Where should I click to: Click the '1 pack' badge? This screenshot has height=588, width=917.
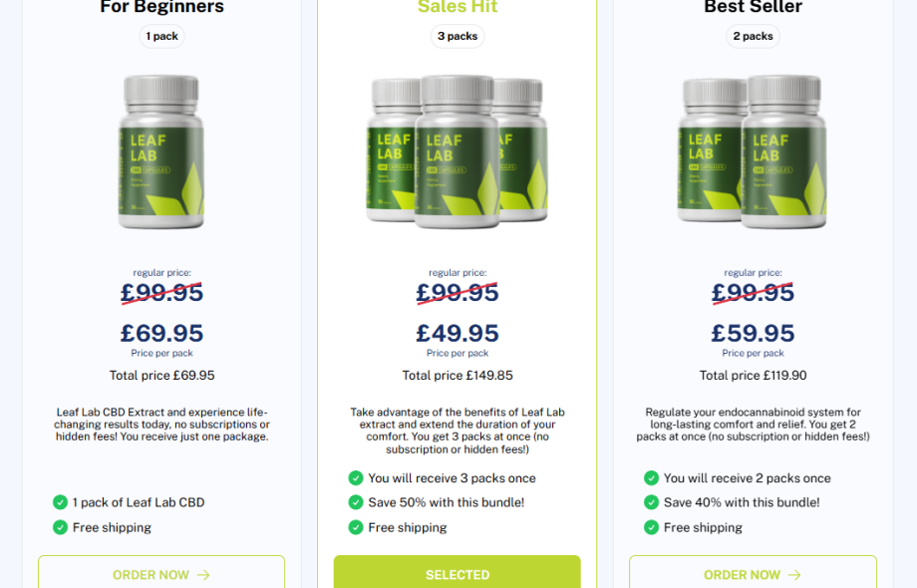(x=162, y=36)
